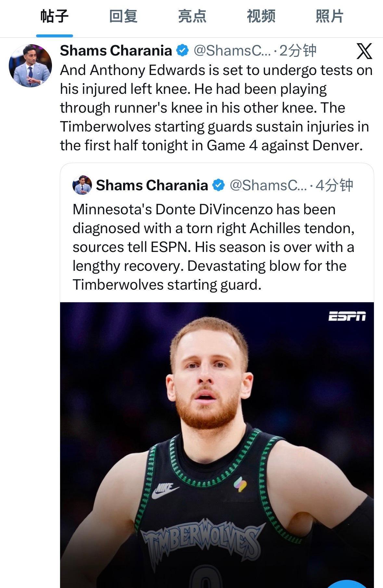The height and width of the screenshot is (588, 383).
Task: Tap the large Shams Charania profile avatar
Action: click(x=30, y=66)
